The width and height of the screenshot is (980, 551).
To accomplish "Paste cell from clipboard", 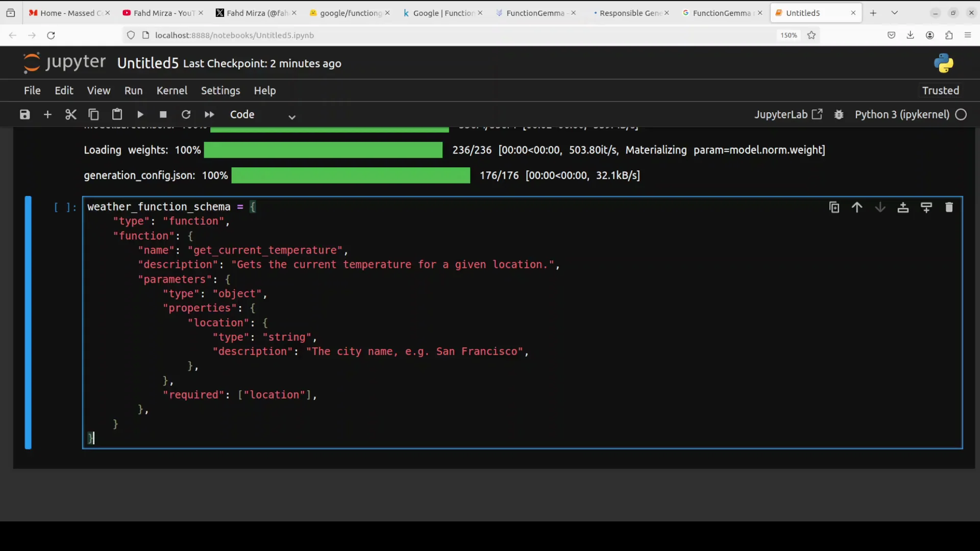I will (x=117, y=114).
